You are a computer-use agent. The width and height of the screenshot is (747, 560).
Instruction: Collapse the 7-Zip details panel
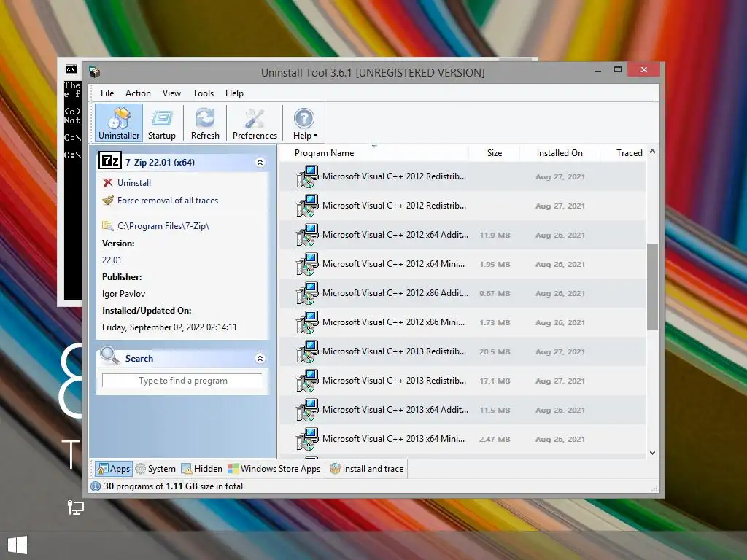point(260,163)
